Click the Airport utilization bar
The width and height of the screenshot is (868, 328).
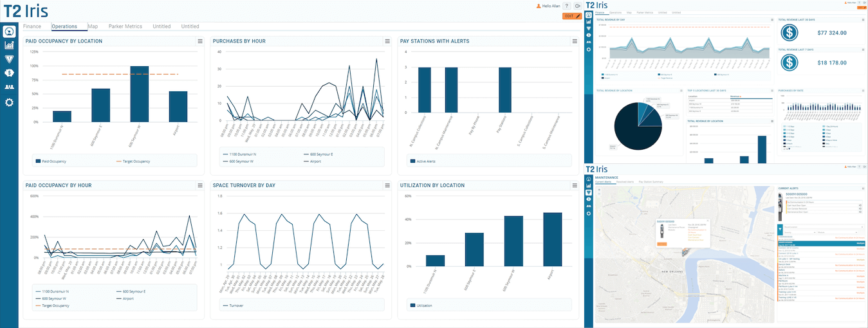[x=553, y=239]
